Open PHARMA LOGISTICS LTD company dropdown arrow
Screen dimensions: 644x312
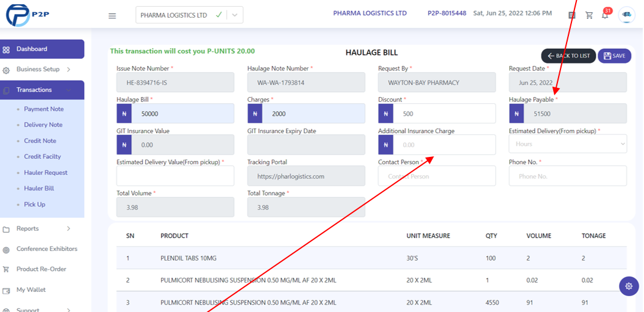pos(235,15)
